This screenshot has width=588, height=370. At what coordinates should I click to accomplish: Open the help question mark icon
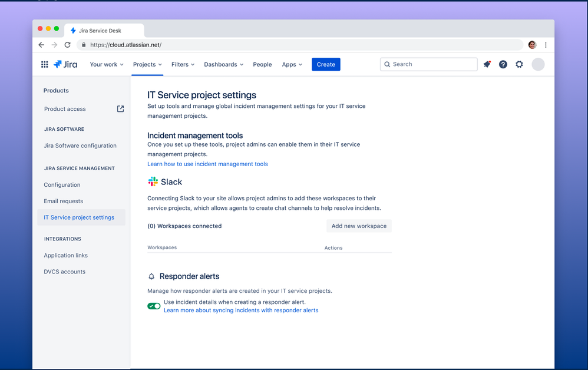[503, 64]
